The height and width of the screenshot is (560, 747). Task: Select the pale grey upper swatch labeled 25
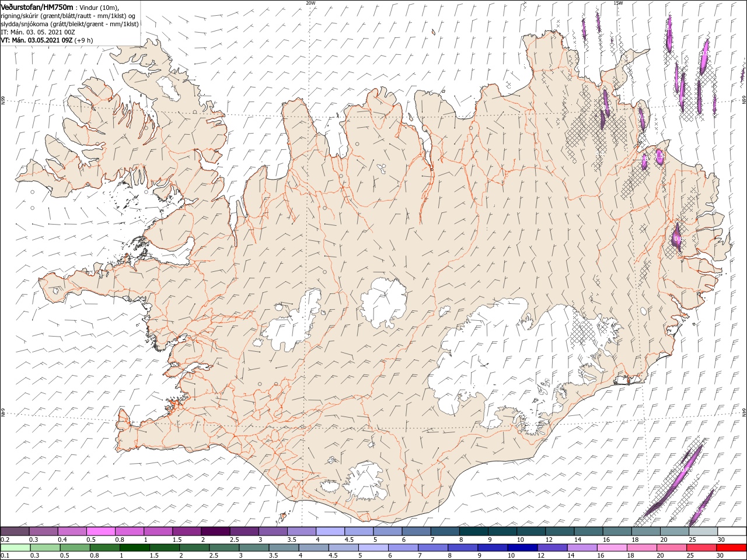click(703, 531)
